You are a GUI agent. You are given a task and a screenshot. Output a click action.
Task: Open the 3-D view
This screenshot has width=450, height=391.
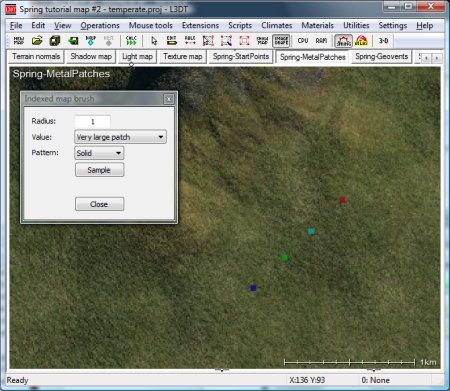point(383,41)
